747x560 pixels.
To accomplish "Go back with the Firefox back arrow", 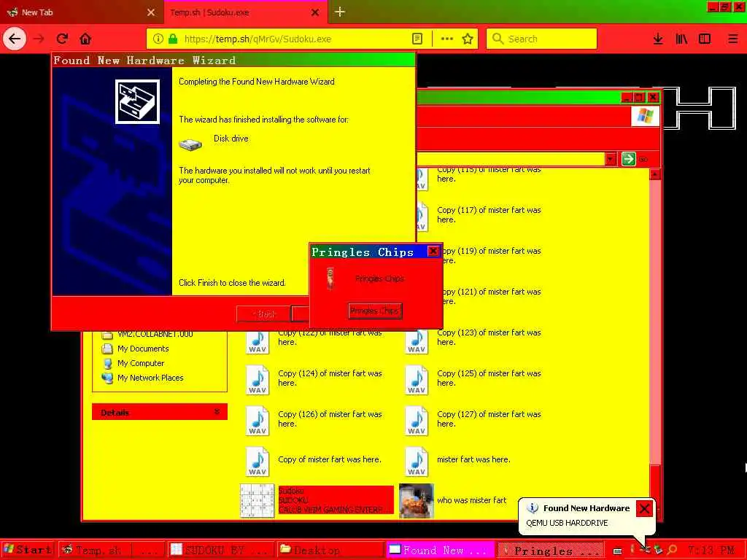I will pos(15,39).
